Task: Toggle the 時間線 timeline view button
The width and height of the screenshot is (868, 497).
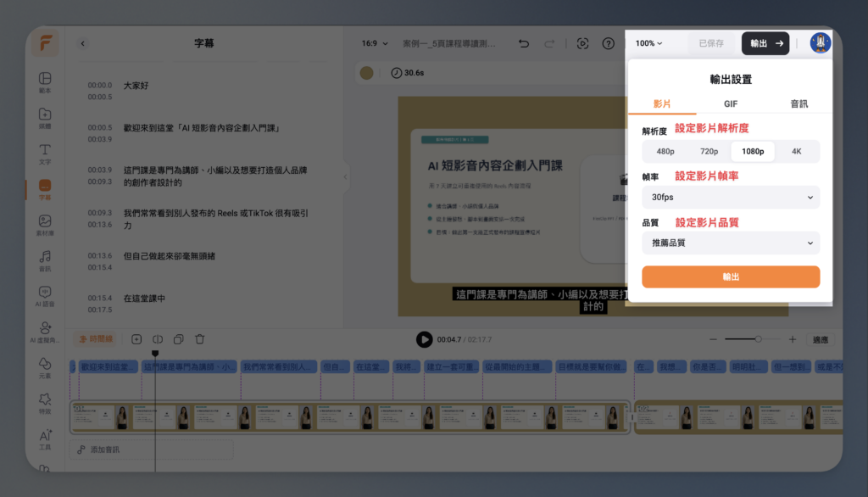Action: click(97, 339)
